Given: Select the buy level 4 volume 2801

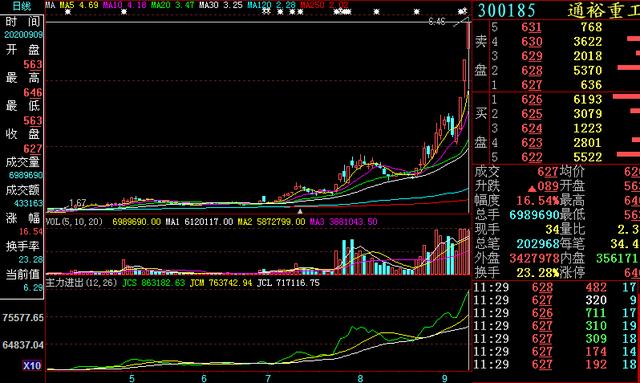Looking at the screenshot, I should tap(587, 143).
